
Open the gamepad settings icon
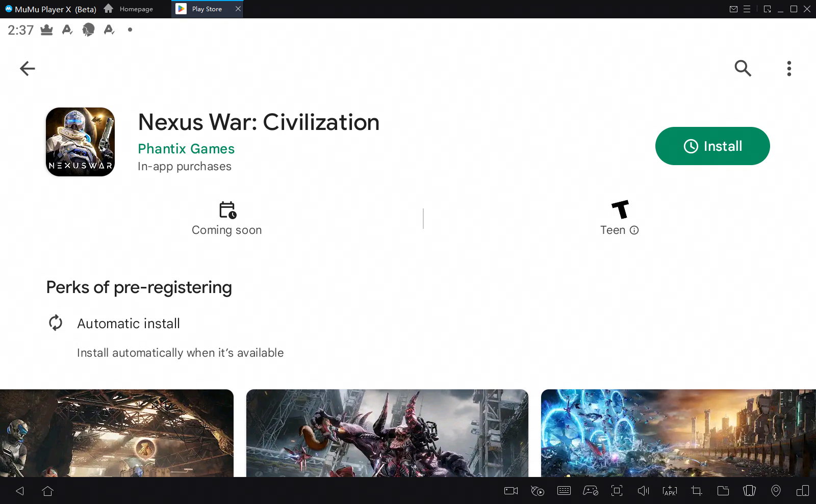click(x=591, y=491)
